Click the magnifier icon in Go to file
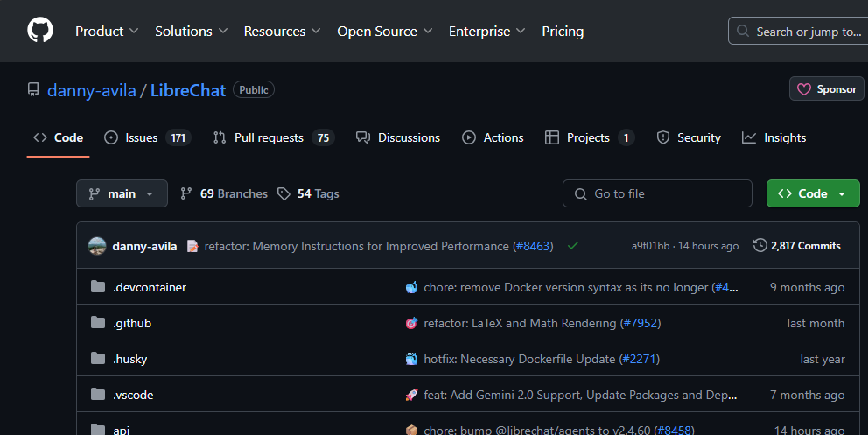The width and height of the screenshot is (868, 435). tap(581, 194)
